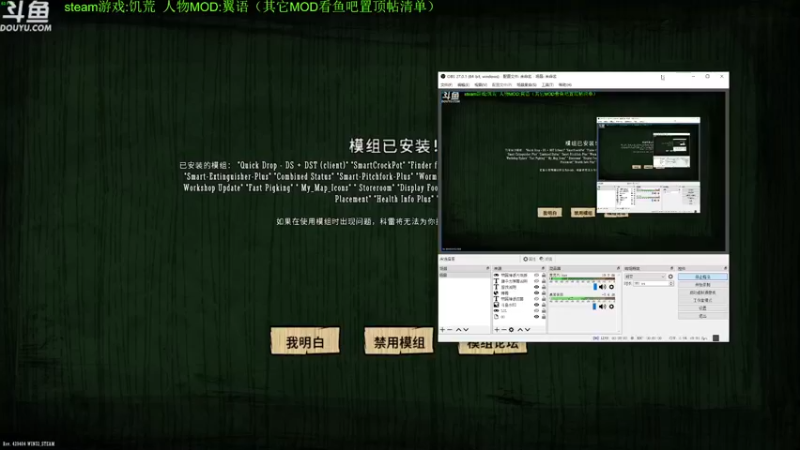Mute the first audio mixer channel
Screen dimensions: 800x450
point(603,287)
